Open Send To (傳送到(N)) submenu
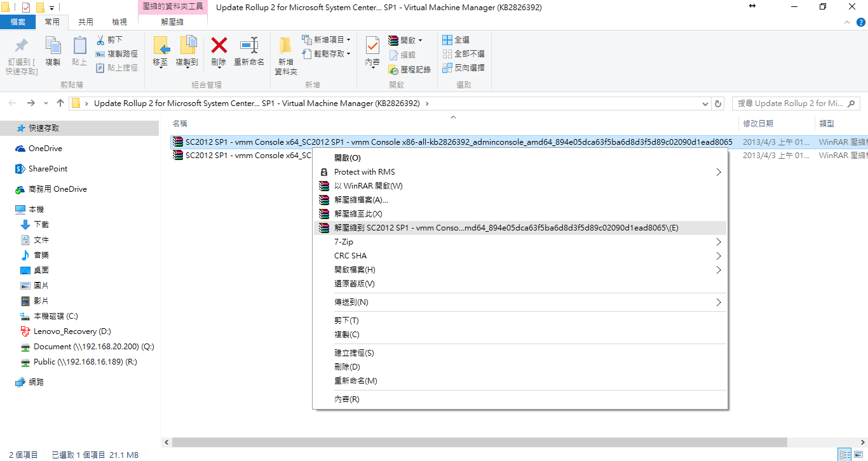868x461 pixels. tap(520, 302)
